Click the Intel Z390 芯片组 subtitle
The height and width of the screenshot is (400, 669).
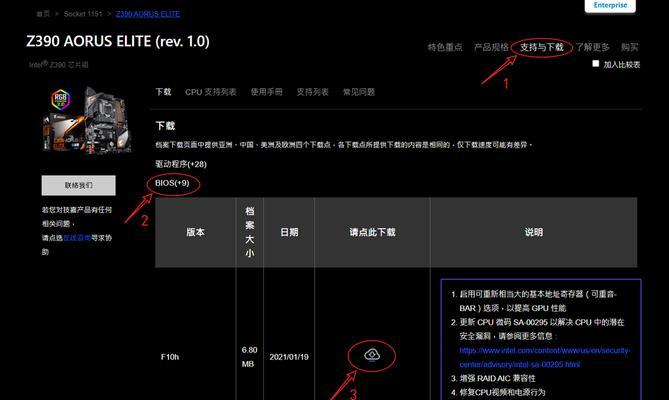59,65
